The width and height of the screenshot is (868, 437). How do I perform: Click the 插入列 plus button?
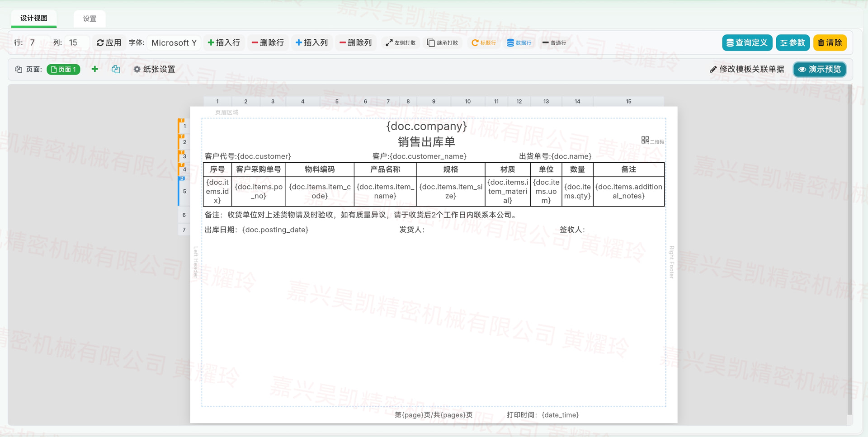(311, 42)
